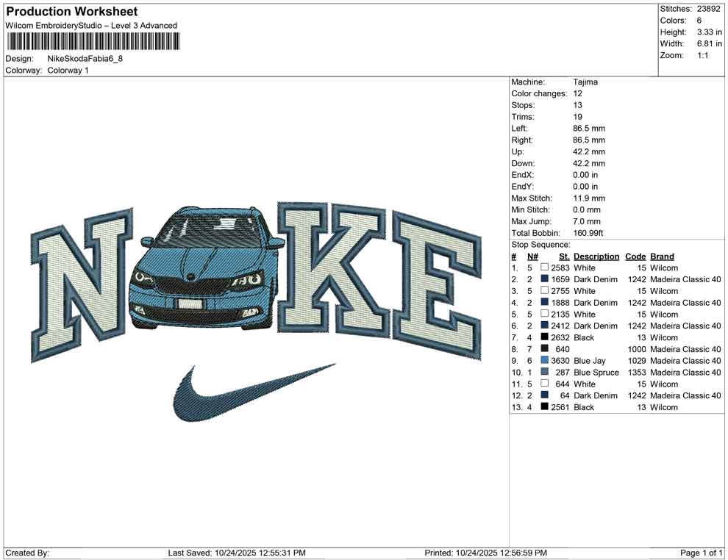728x560 pixels.
Task: Click the Min Stitch value '0.0 mm'
Action: (x=587, y=209)
